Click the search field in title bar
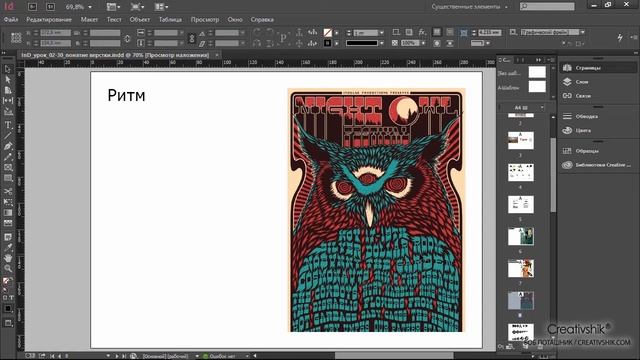640x360 pixels. [547, 7]
